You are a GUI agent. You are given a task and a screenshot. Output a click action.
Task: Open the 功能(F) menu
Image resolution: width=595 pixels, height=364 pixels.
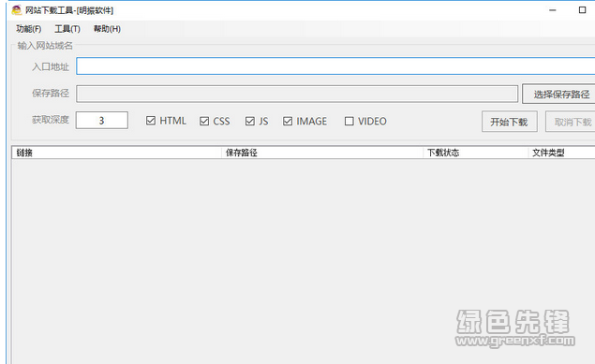pos(28,29)
